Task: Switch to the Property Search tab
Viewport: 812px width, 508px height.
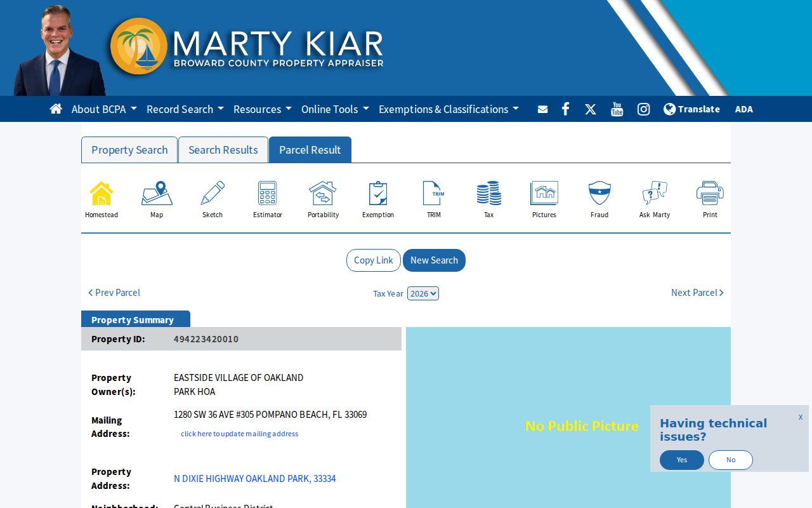Action: point(129,150)
